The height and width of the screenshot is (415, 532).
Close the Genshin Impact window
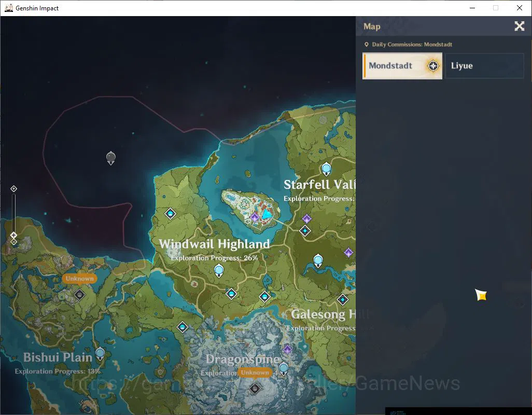pos(520,8)
